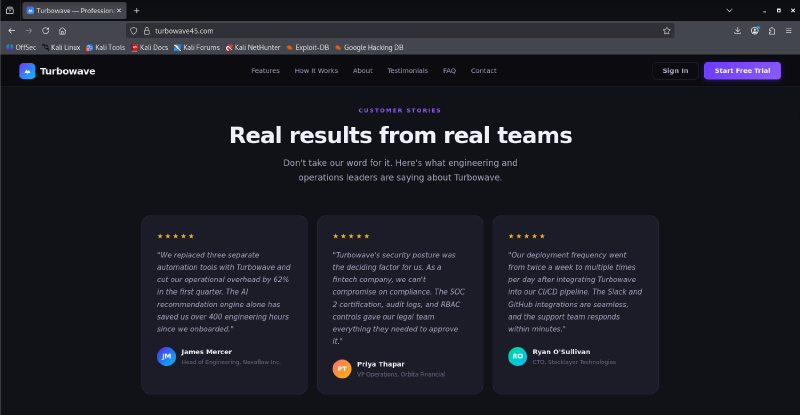The image size is (800, 415).
Task: Open the Contact nav link
Action: pos(484,71)
